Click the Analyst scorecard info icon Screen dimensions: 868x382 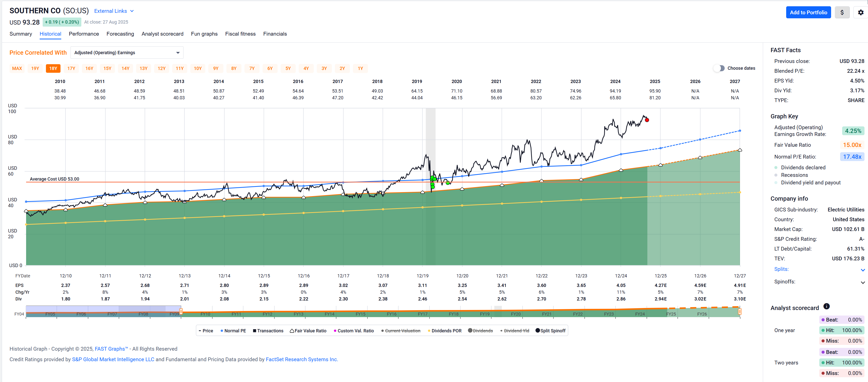pyautogui.click(x=826, y=306)
